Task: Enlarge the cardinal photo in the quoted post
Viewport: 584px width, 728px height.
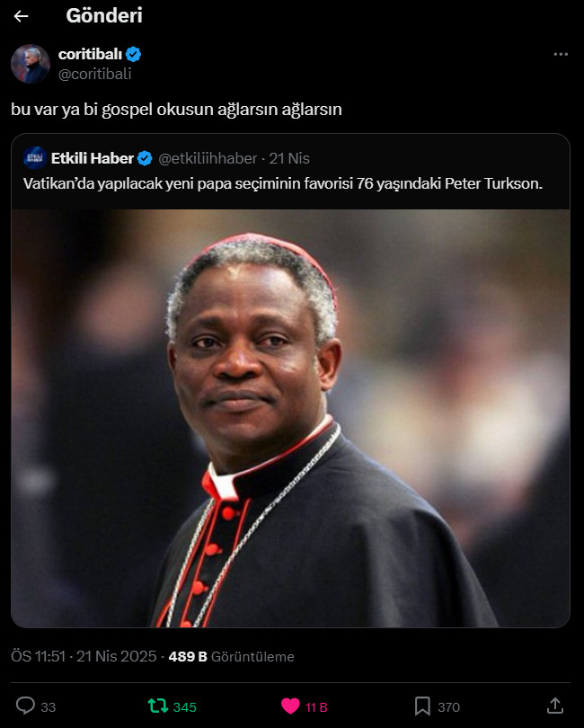Action: (290, 418)
